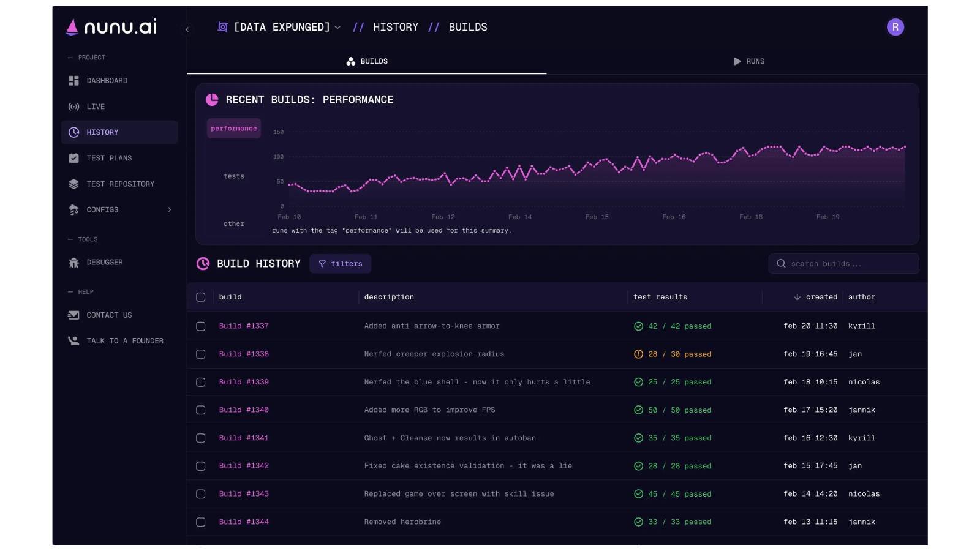980x551 pixels.
Task: Open the Live broadcast icon
Action: (73, 107)
